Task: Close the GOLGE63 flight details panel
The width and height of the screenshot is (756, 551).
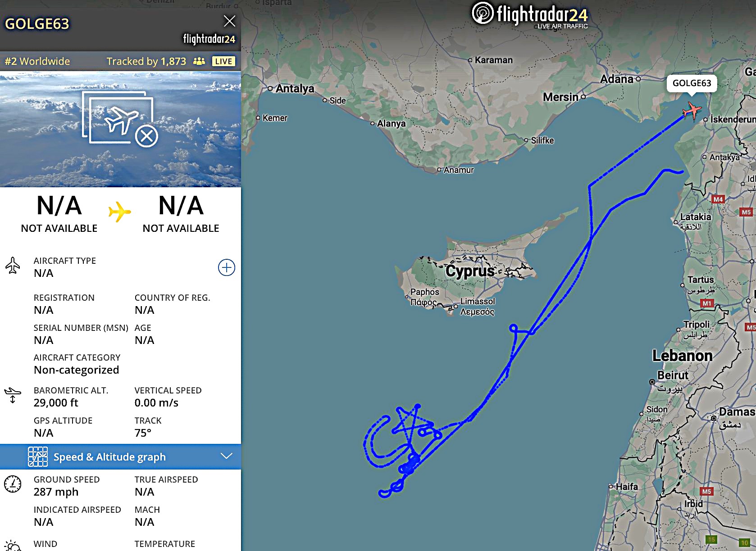Action: [229, 21]
